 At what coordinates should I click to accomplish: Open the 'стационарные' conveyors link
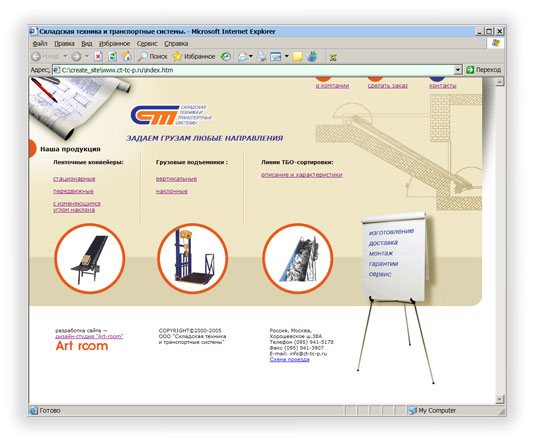tap(74, 179)
